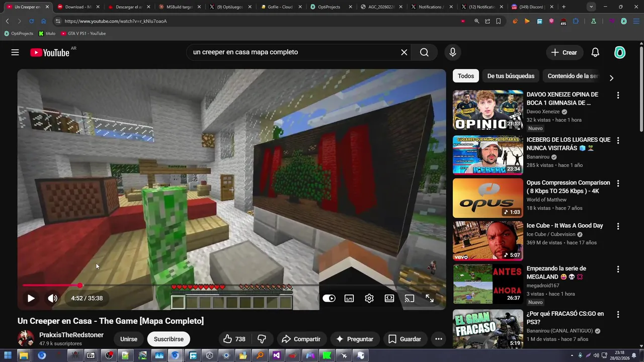Toggle subtitles/closed captions

pyautogui.click(x=349, y=298)
